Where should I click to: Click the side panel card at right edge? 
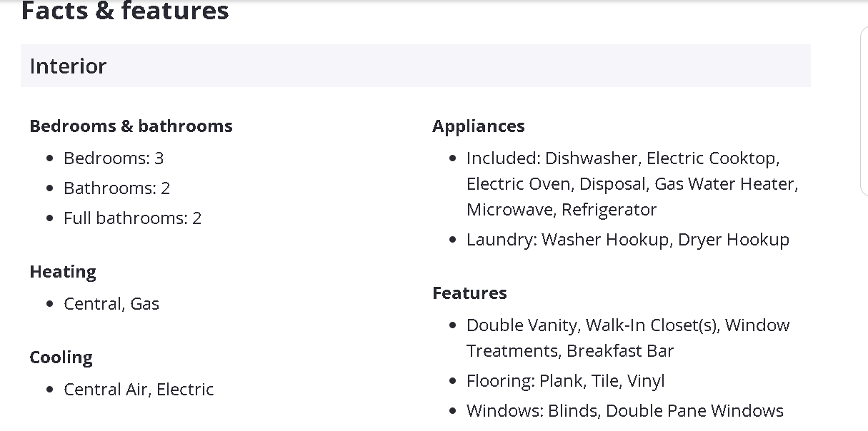click(x=864, y=111)
